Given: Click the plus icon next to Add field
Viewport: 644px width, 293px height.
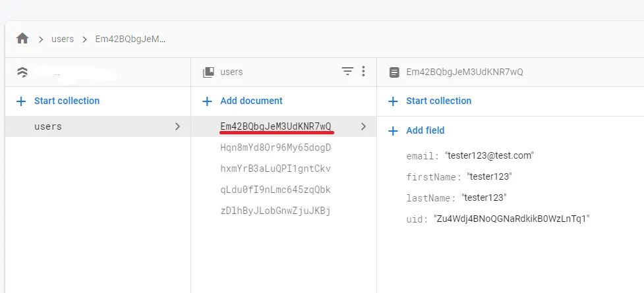Looking at the screenshot, I should point(394,131).
